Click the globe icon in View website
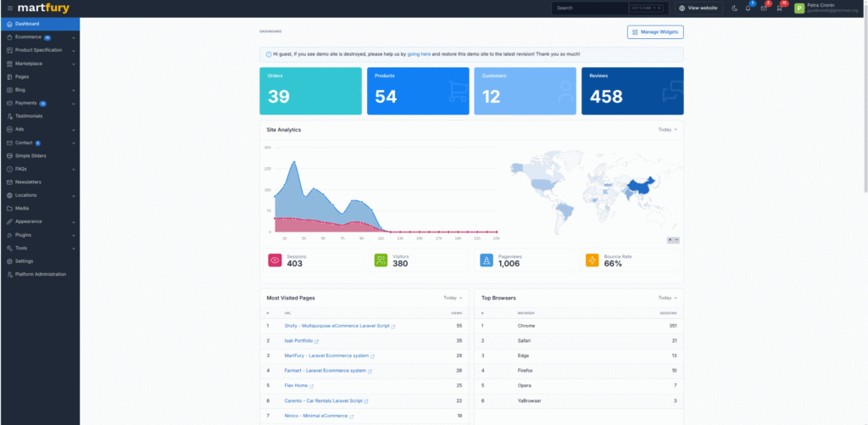 (x=682, y=8)
